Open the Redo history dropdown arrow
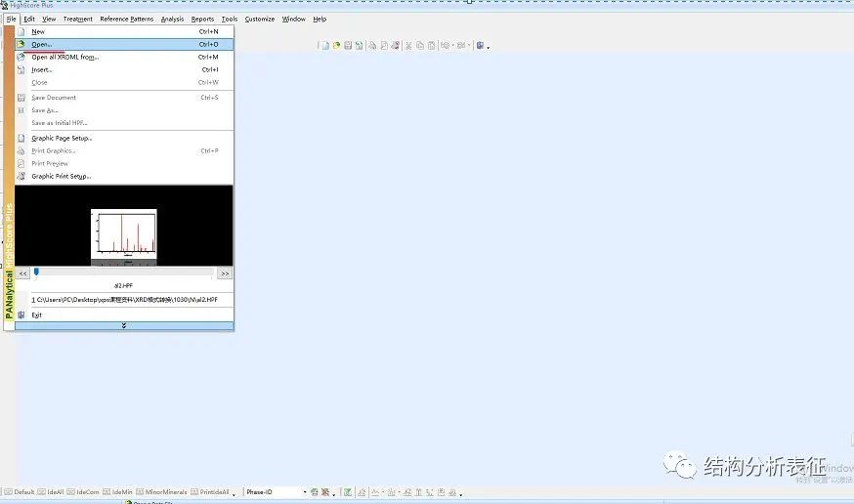The image size is (854, 504). pos(469,46)
